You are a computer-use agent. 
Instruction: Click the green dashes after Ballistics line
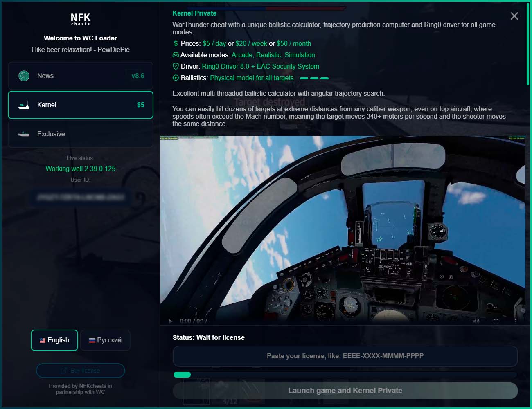click(x=314, y=78)
